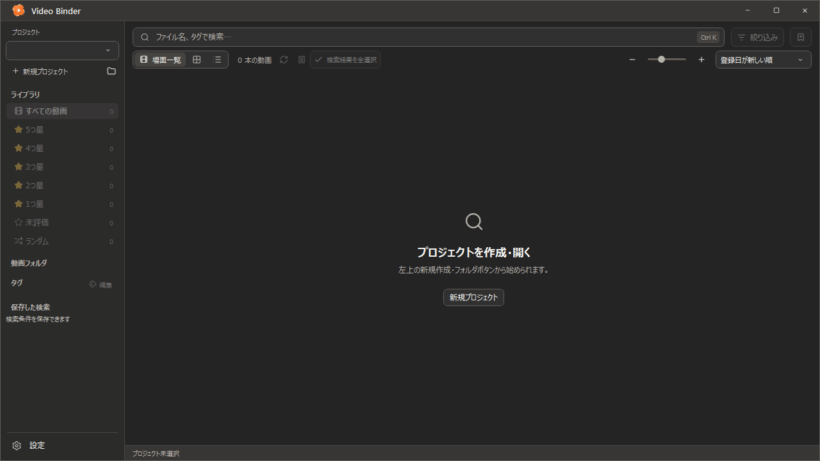Select すべての動画 library item
The width and height of the screenshot is (820, 461).
point(62,111)
